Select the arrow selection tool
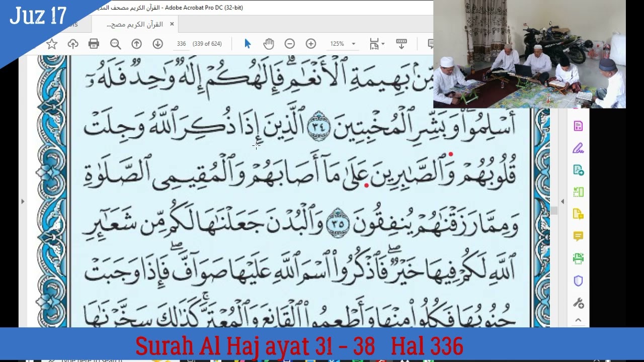This screenshot has width=644, height=362. click(x=247, y=44)
